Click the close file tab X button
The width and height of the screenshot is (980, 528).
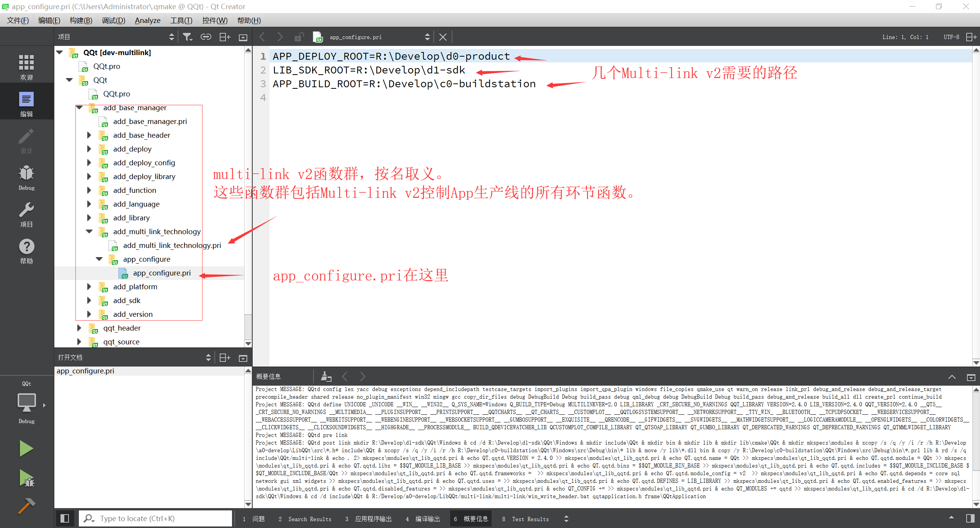coord(444,37)
